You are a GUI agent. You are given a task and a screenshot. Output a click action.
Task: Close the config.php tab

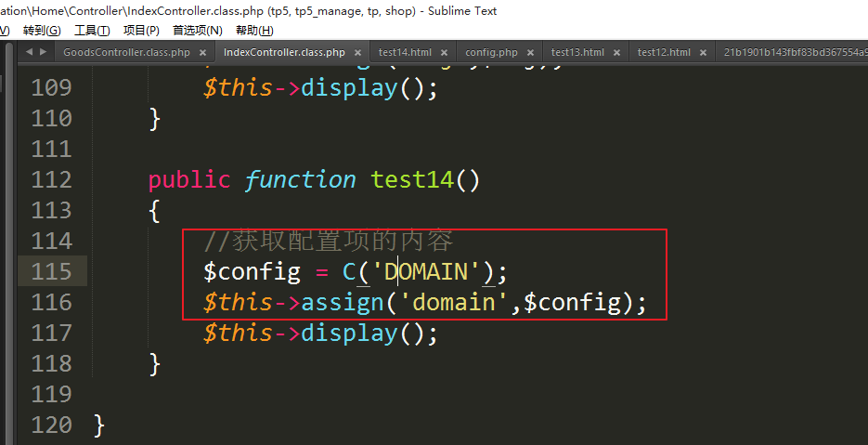(x=532, y=53)
